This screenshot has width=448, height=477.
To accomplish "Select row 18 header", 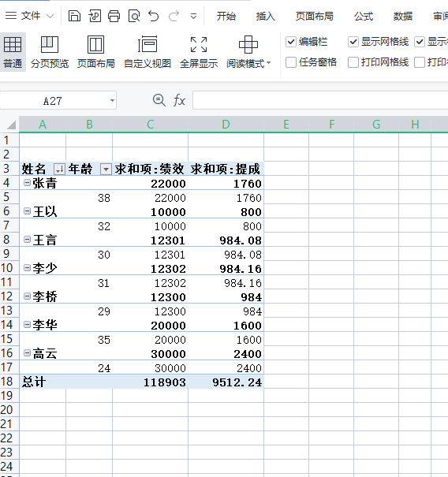I will tap(9, 382).
